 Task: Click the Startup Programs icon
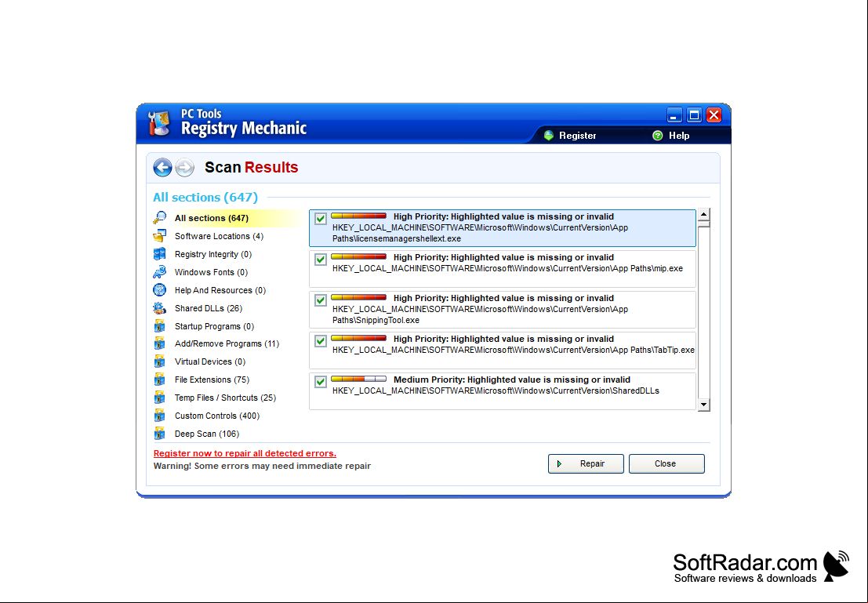click(159, 326)
